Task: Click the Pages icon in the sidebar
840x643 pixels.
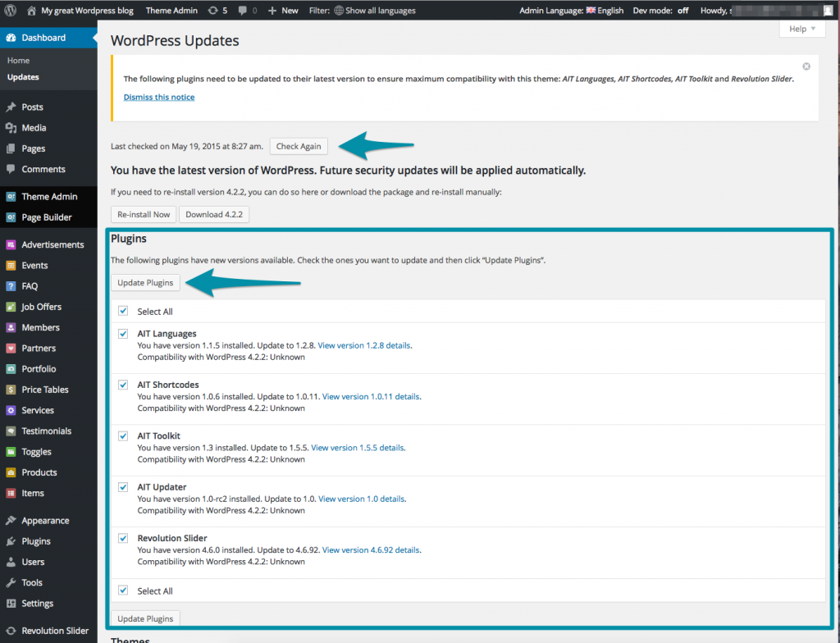Action: [x=11, y=148]
